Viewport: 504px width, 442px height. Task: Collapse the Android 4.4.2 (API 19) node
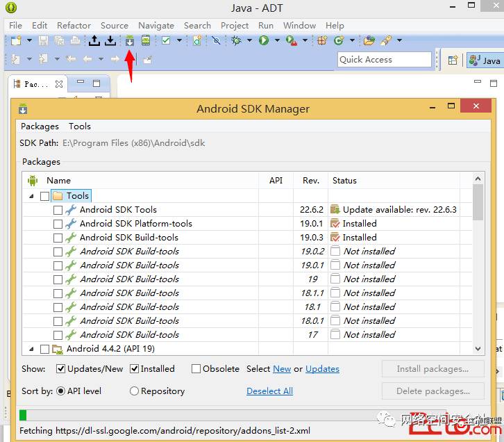pyautogui.click(x=31, y=349)
